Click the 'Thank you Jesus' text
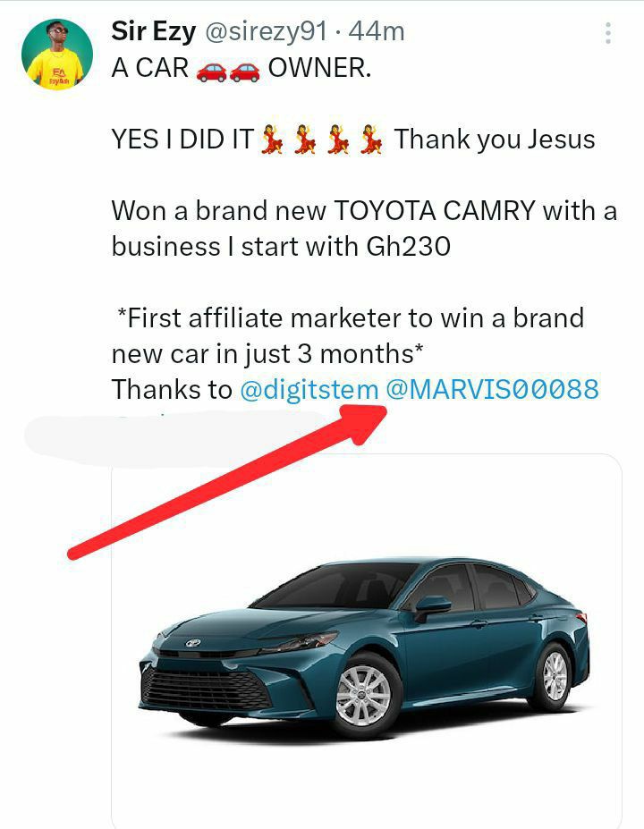This screenshot has width=644, height=829. tap(495, 140)
